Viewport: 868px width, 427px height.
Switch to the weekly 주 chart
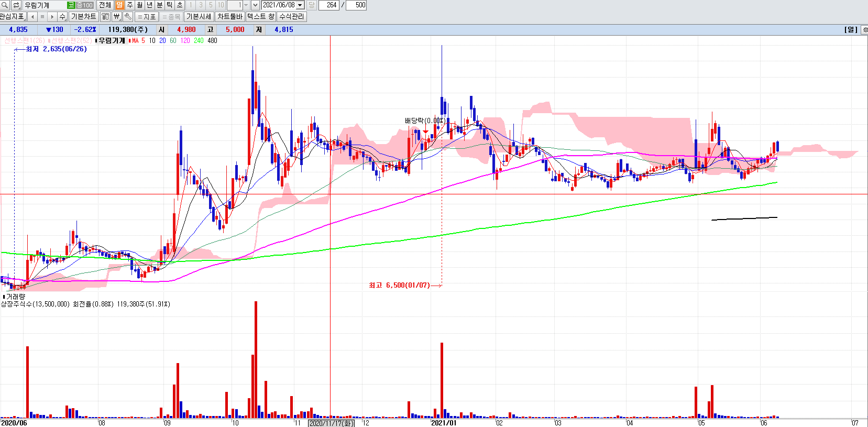tap(130, 5)
